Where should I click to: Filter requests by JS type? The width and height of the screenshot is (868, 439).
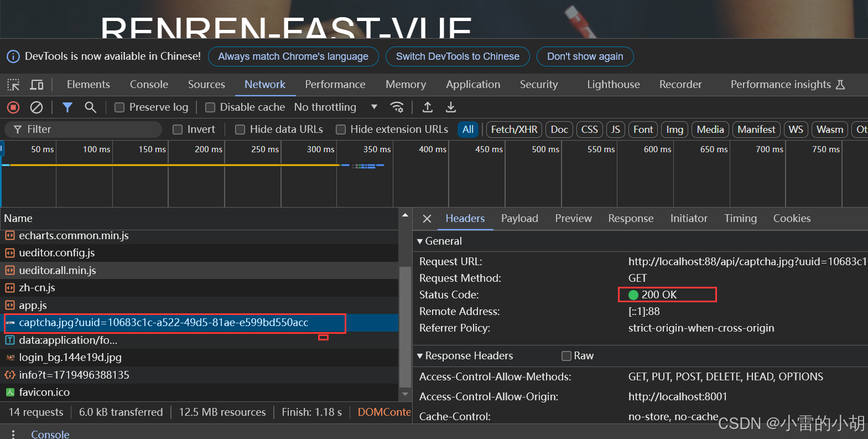(616, 130)
